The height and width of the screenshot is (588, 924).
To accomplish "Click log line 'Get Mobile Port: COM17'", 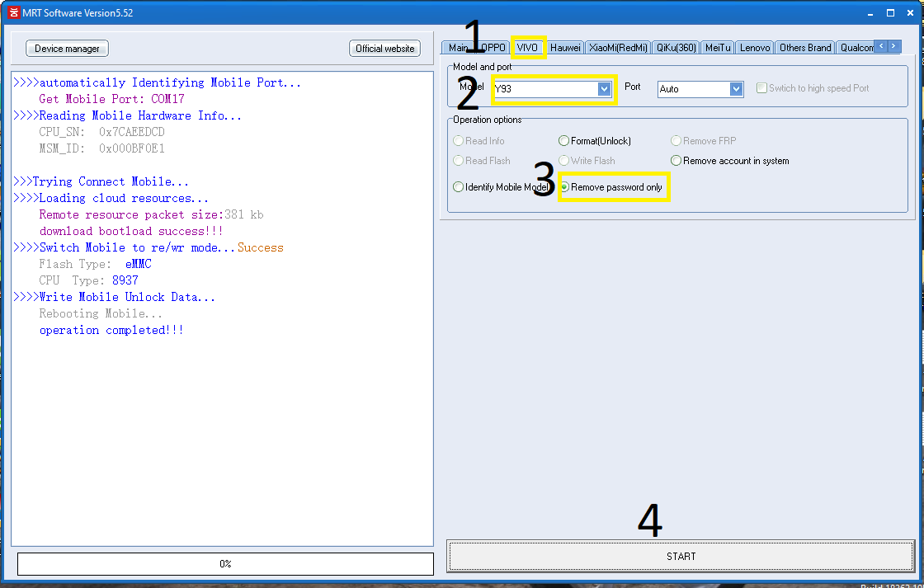I will (x=111, y=99).
